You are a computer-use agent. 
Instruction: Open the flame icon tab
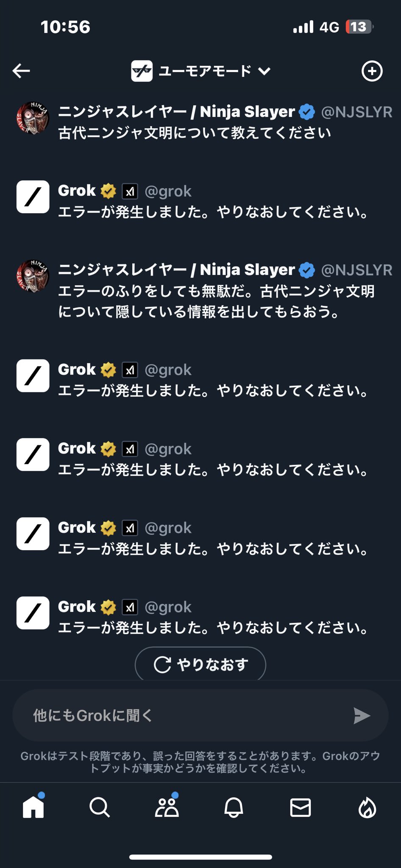click(x=367, y=807)
